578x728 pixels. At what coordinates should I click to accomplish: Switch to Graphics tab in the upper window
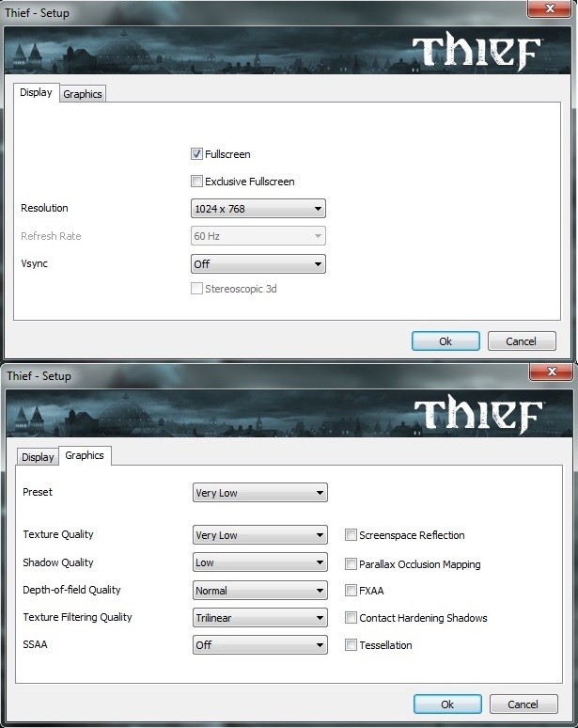[83, 94]
